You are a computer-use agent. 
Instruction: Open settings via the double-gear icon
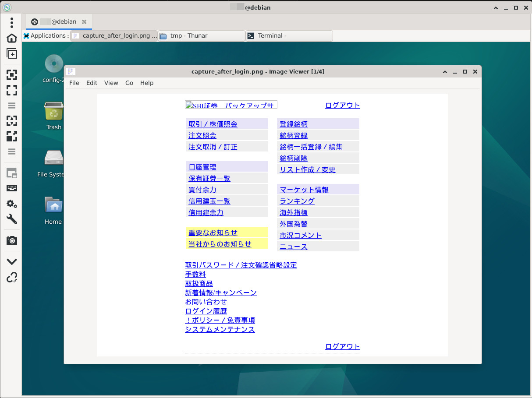(12, 204)
